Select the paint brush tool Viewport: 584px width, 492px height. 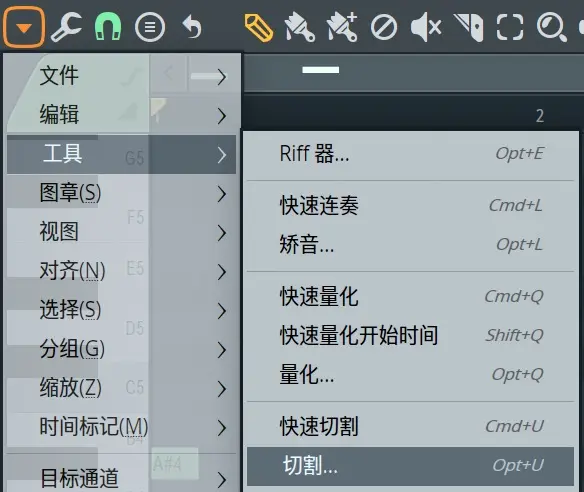coord(299,27)
